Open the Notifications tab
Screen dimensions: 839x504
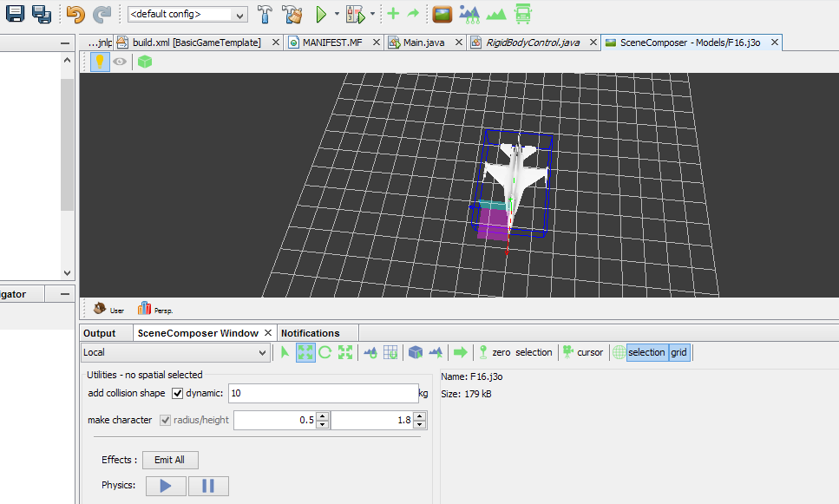(x=311, y=333)
